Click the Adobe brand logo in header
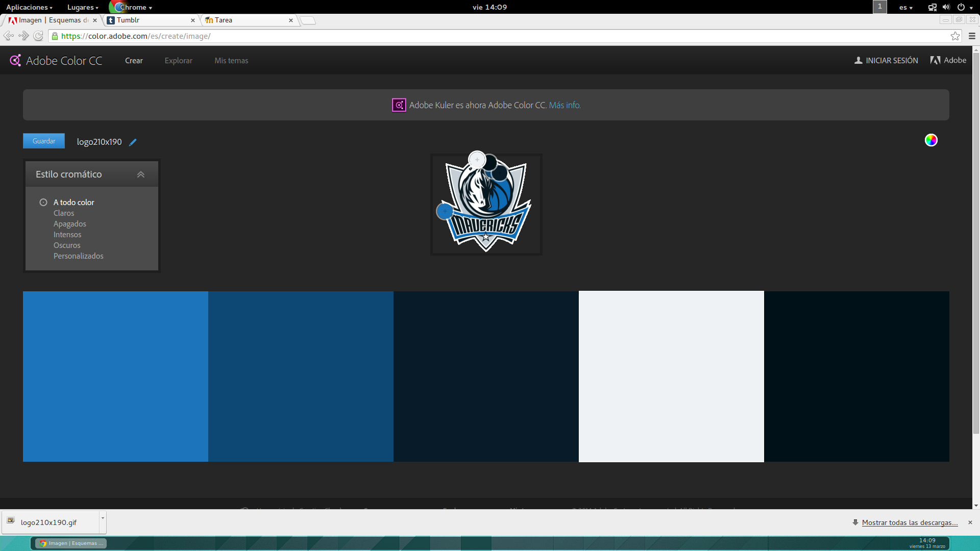Viewport: 980px width, 551px height. click(x=948, y=60)
